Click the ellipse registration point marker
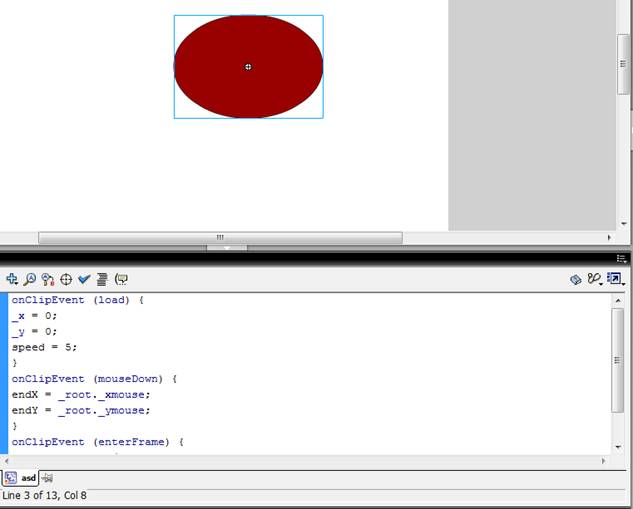The height and width of the screenshot is (509, 633). tap(248, 67)
